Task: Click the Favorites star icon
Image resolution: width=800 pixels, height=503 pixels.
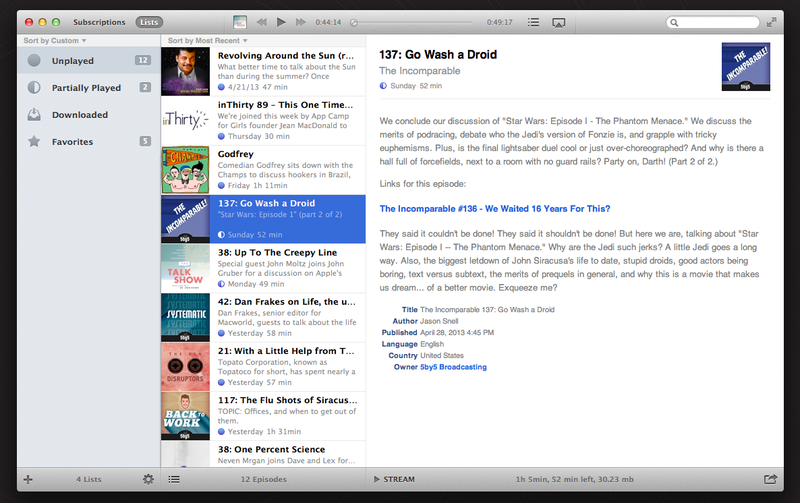Action: [34, 141]
